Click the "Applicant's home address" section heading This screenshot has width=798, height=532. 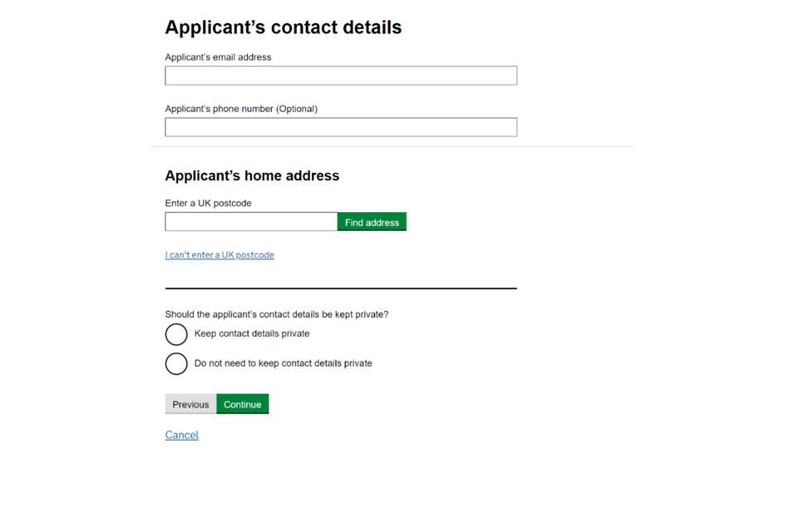click(x=252, y=176)
